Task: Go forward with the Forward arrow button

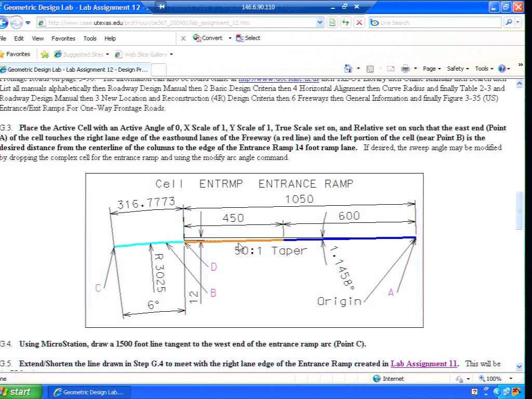Action: click(x=16, y=23)
